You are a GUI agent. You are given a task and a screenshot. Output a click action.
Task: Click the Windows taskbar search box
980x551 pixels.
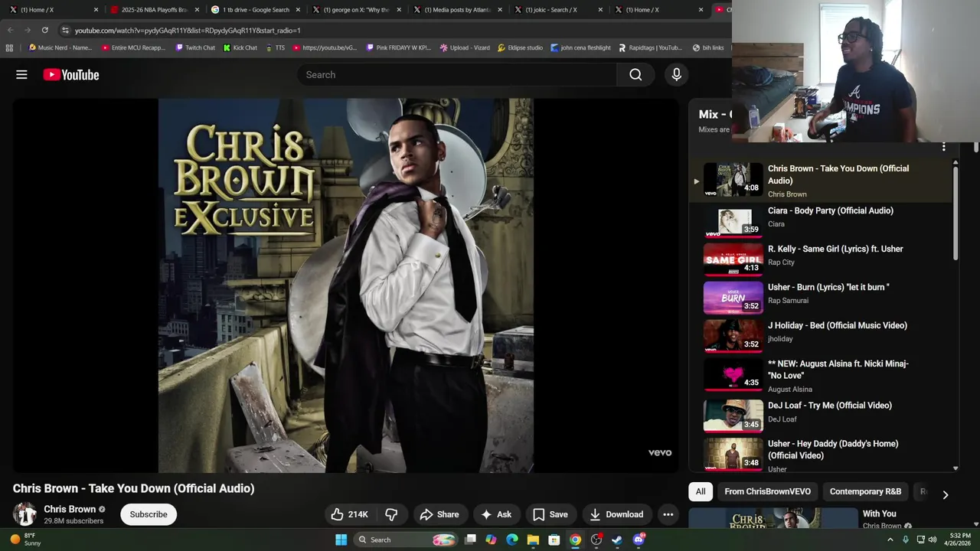[x=407, y=540]
